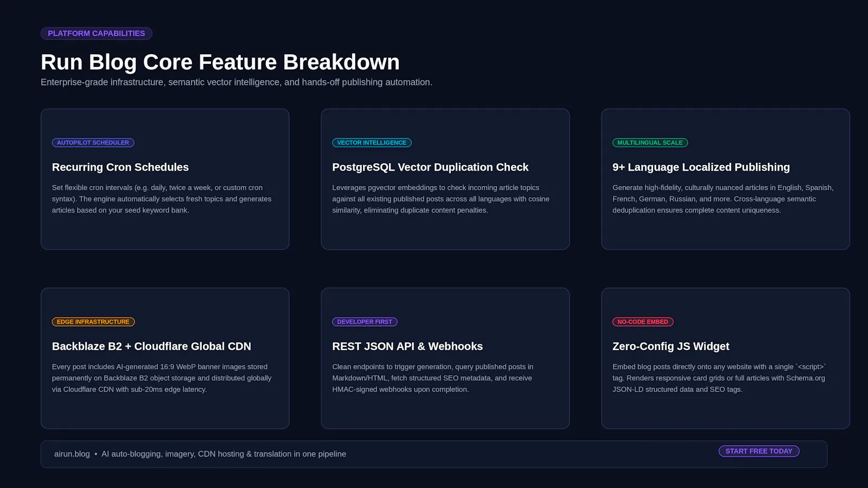Open the Recurring Cron Schedules heading
Viewport: 868px width, 488px height.
[120, 167]
